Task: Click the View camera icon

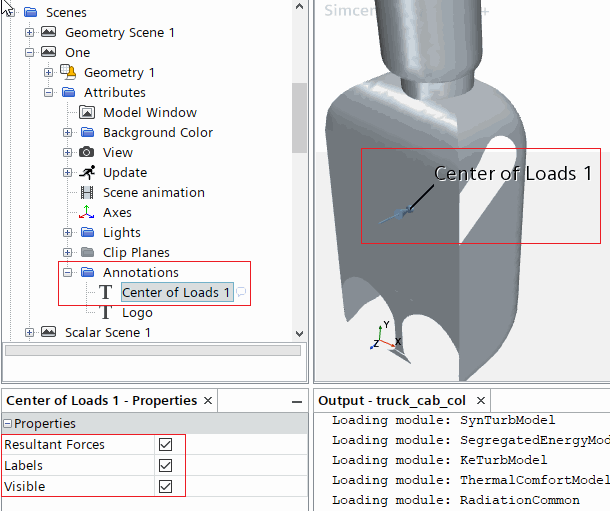Action: 86,152
